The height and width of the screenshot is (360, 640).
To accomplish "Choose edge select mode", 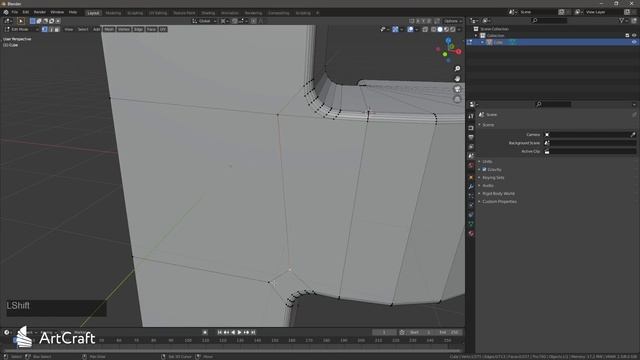I will [51, 29].
